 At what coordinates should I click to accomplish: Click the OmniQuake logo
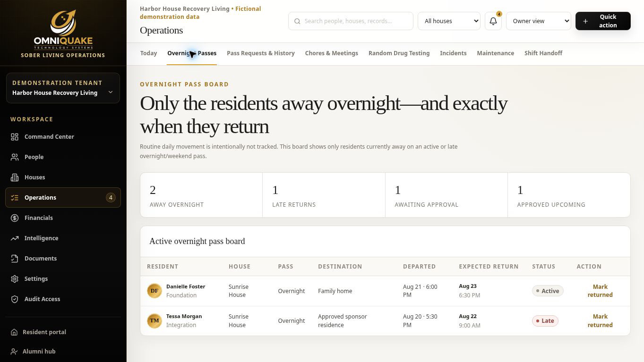[63, 29]
